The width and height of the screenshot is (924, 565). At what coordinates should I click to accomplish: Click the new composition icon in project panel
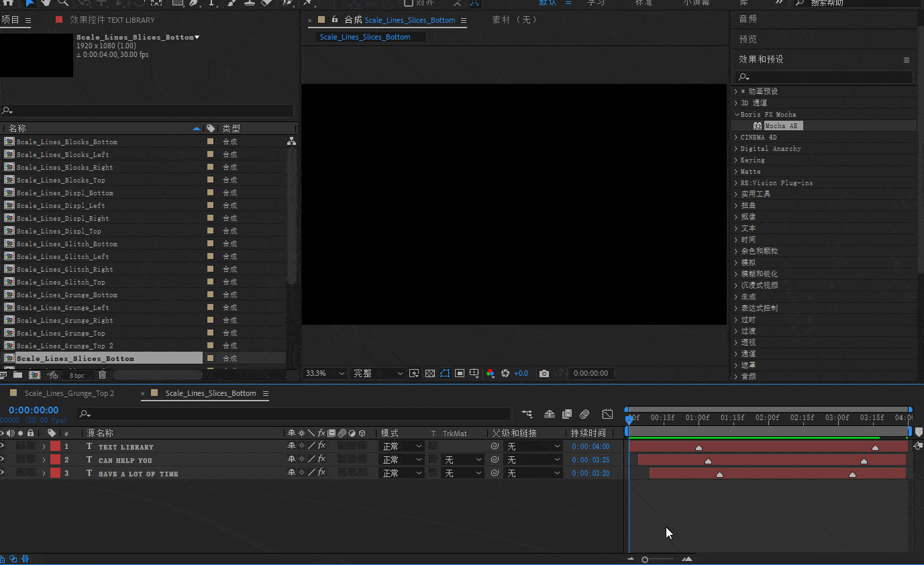[34, 375]
